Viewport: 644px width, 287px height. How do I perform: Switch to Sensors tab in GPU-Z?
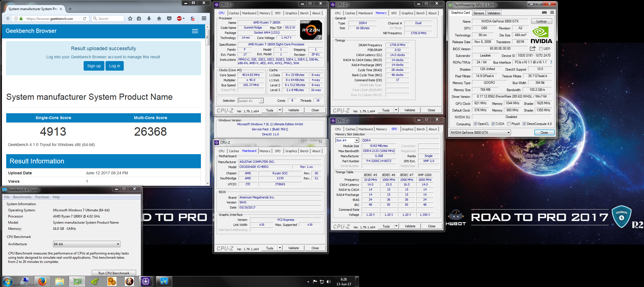coord(478,13)
